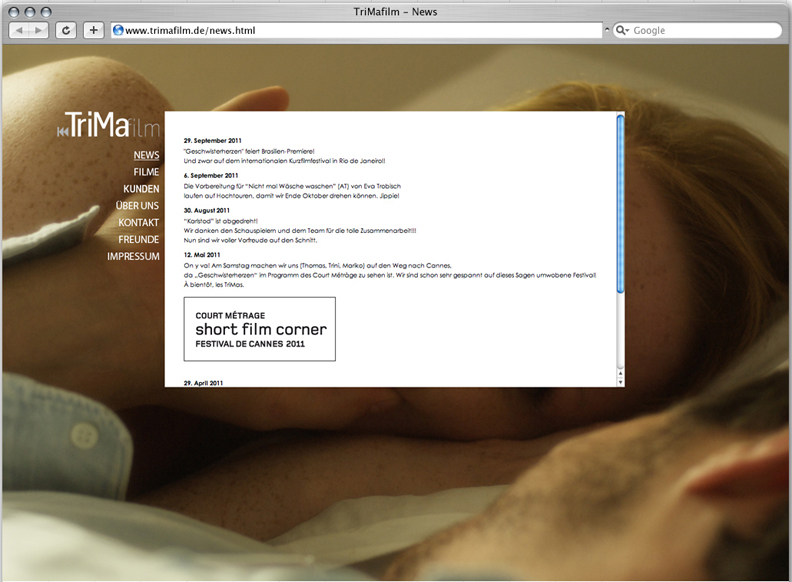Click the scroll-up arrow of news panel
This screenshot has width=792, height=582.
620,374
